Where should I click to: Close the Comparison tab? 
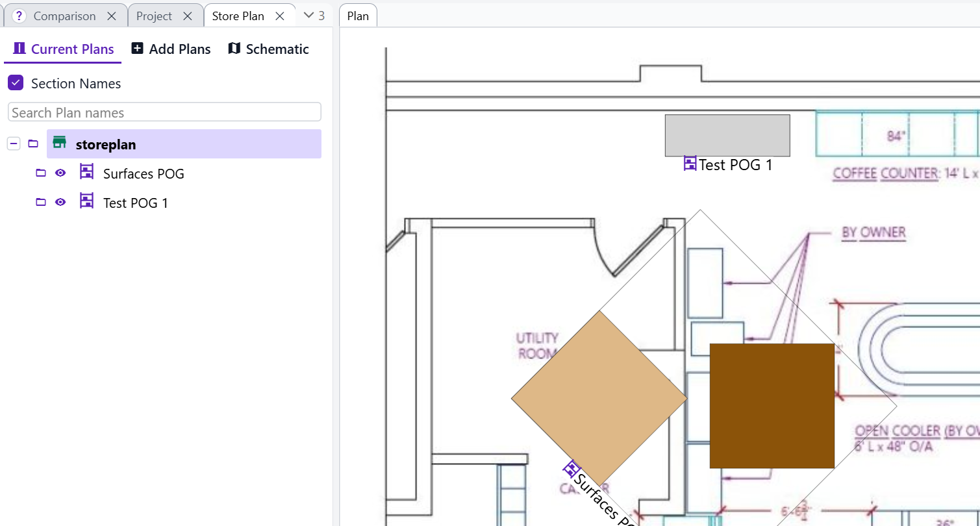pyautogui.click(x=112, y=16)
